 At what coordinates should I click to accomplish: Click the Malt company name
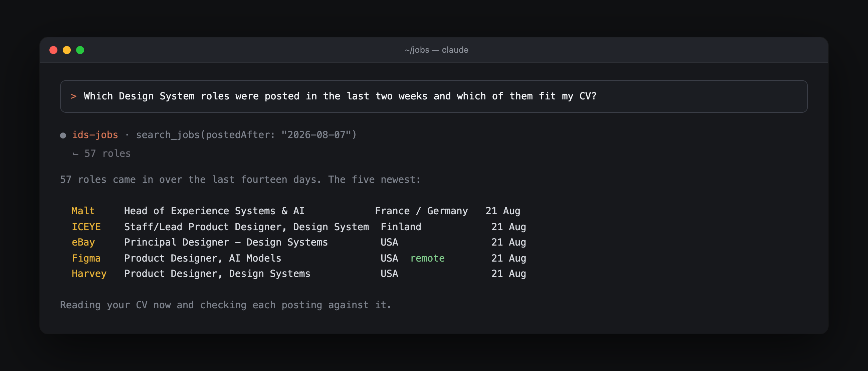[x=83, y=211]
